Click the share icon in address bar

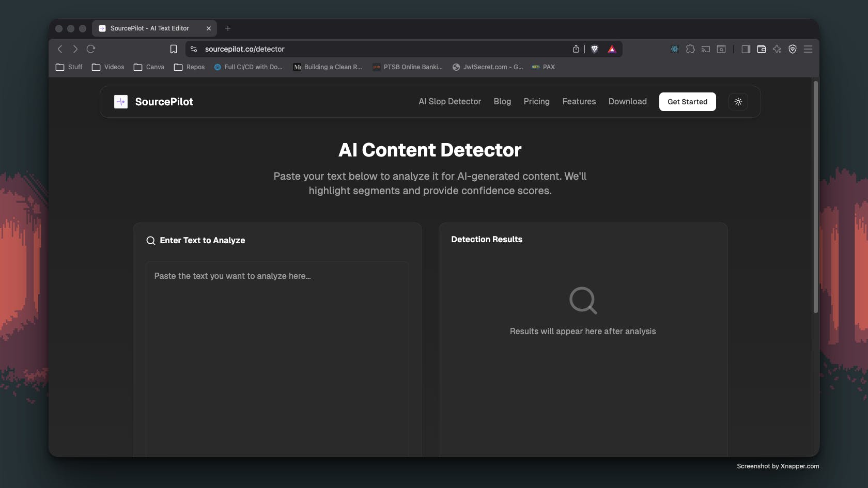(x=576, y=49)
